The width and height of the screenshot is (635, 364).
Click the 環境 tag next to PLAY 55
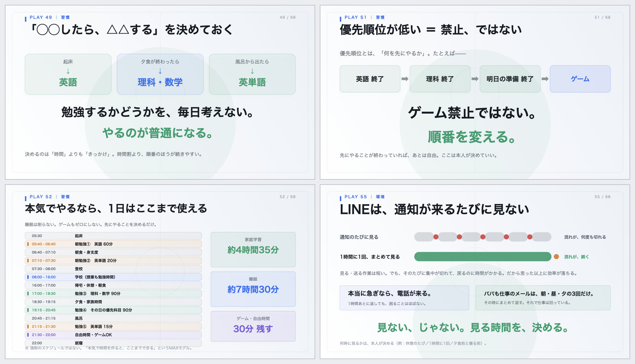(380, 197)
